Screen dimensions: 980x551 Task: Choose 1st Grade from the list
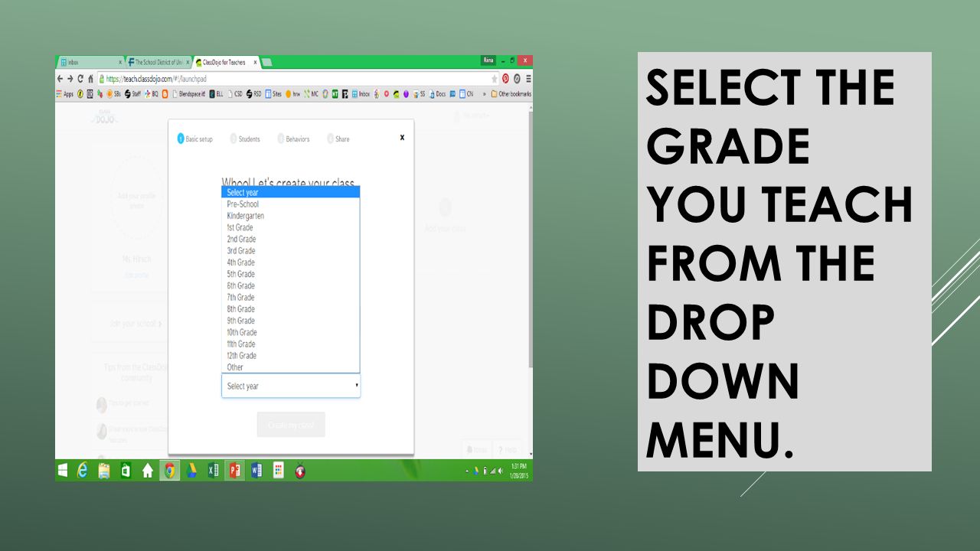coord(291,227)
